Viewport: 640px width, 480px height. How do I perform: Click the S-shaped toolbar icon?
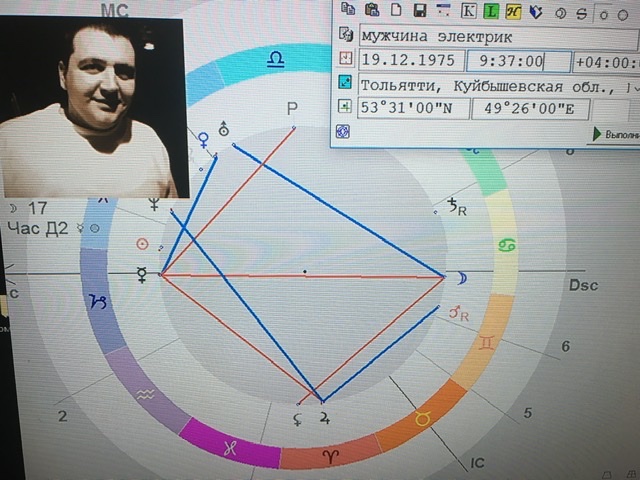581,14
